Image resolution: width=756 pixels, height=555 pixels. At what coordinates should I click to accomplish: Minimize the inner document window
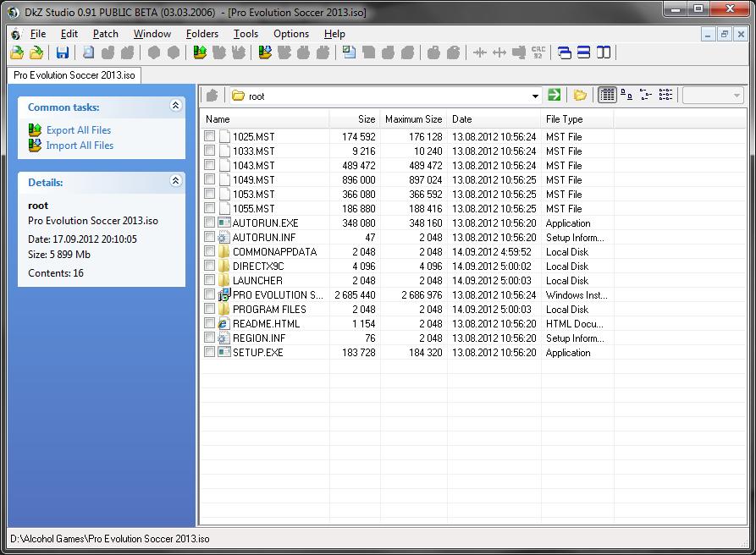click(708, 34)
